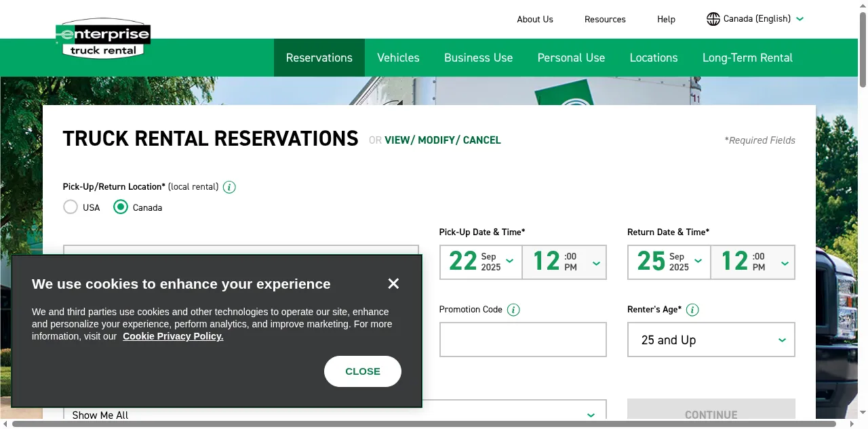Click into the Promotion Code input field
The width and height of the screenshot is (868, 429).
[x=523, y=340]
